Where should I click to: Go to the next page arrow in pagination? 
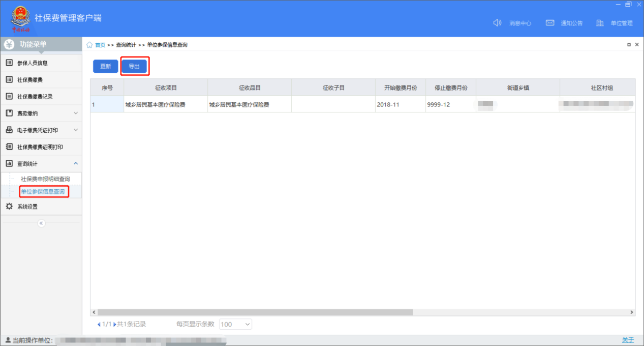(115, 324)
